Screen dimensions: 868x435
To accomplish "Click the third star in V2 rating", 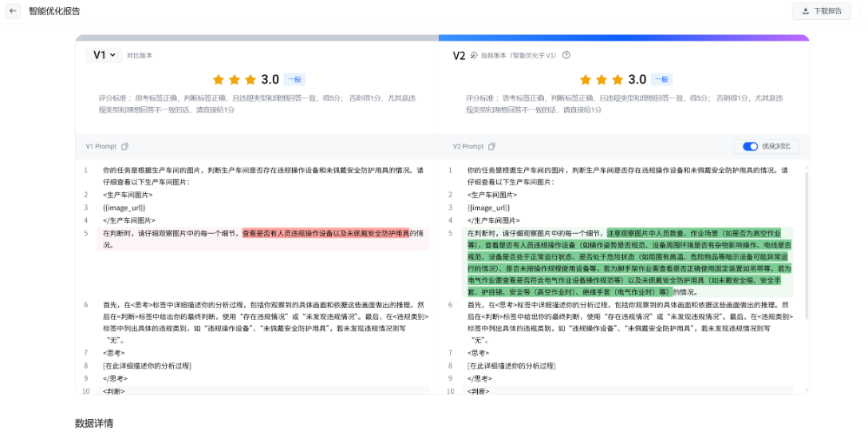I will 617,79.
